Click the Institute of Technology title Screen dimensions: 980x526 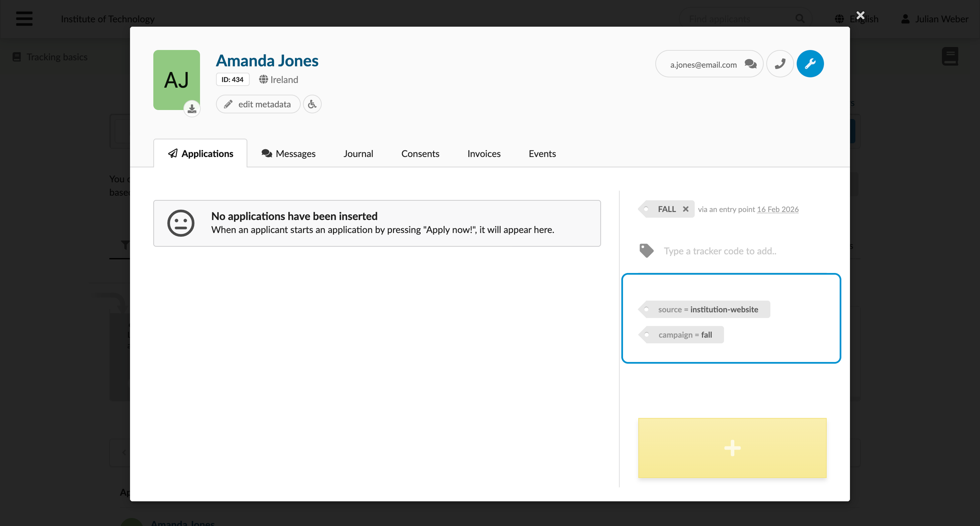(x=108, y=19)
